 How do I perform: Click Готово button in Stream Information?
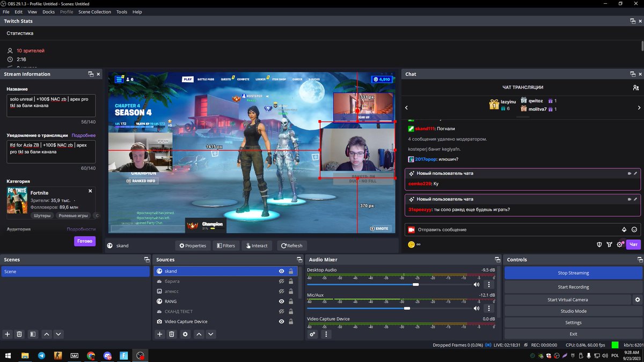[x=85, y=241]
